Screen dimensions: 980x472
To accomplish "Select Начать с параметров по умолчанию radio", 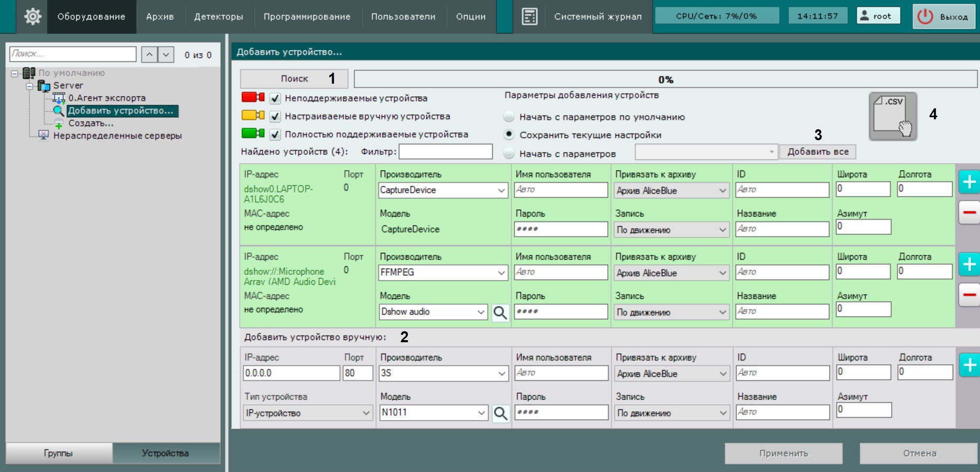I will point(509,117).
